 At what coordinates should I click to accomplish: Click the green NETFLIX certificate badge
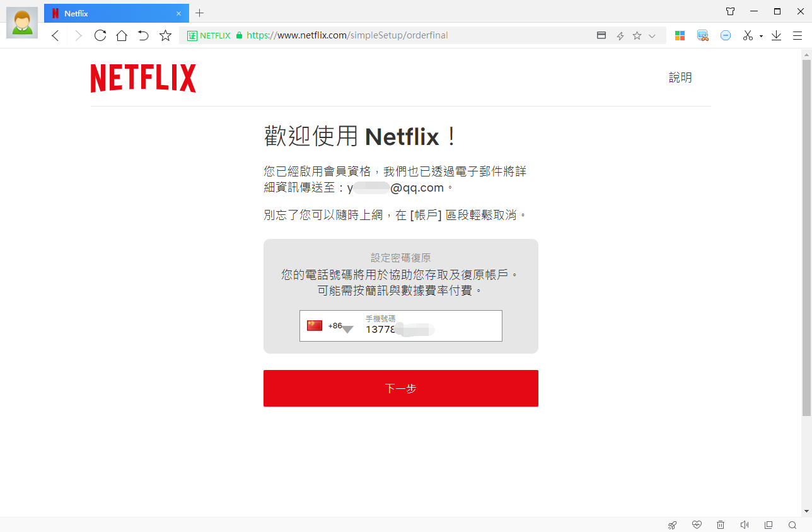(209, 36)
